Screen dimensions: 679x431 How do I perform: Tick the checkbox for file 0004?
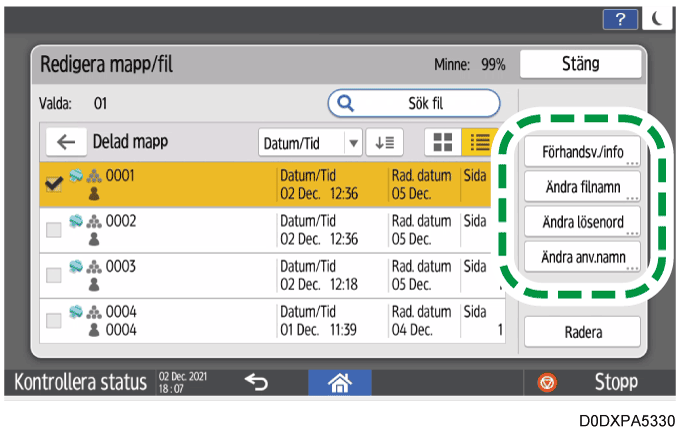(x=54, y=321)
